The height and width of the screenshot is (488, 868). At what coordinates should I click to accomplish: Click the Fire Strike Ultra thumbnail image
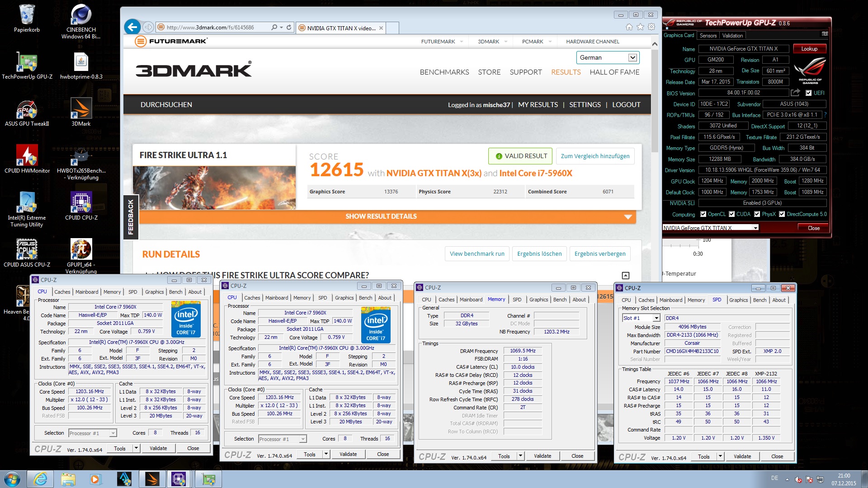214,188
